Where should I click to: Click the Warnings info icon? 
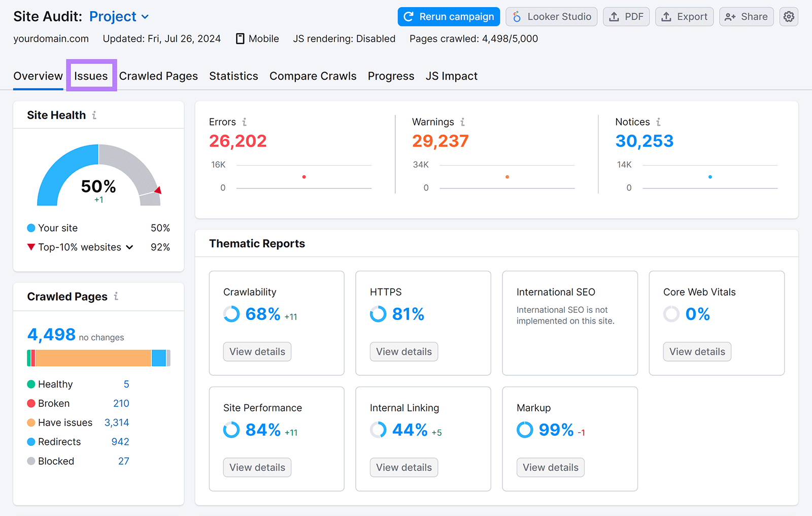click(462, 122)
